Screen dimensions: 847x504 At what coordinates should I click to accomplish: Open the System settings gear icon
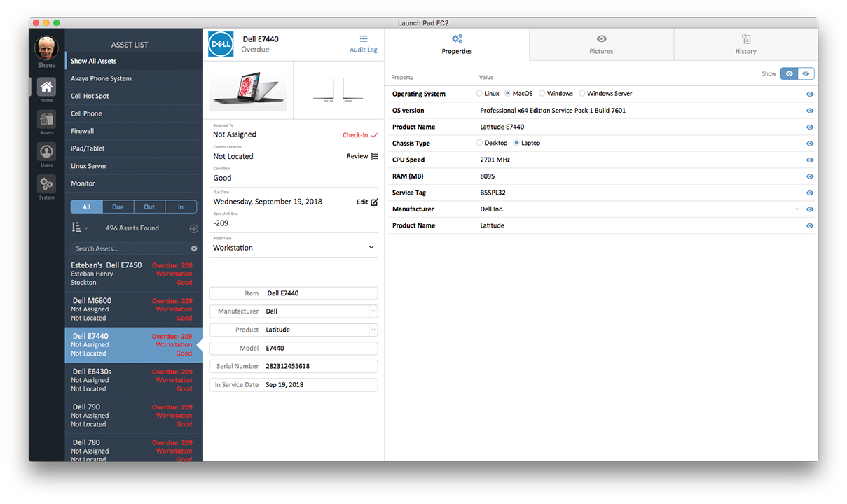pos(46,184)
